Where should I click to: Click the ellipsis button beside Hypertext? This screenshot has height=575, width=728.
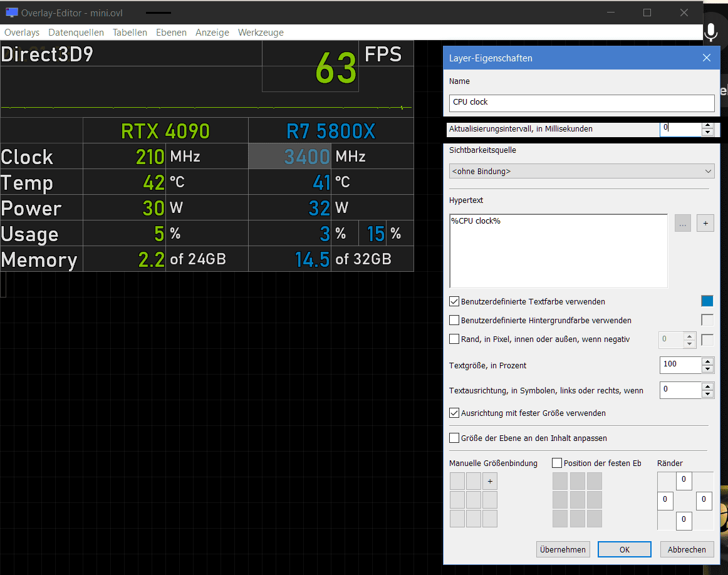point(682,223)
